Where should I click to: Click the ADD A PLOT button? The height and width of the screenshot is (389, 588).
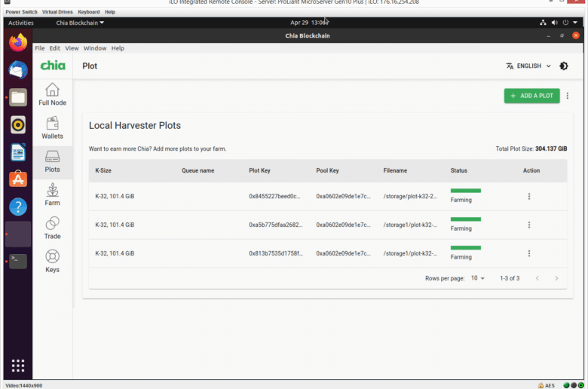pyautogui.click(x=531, y=96)
